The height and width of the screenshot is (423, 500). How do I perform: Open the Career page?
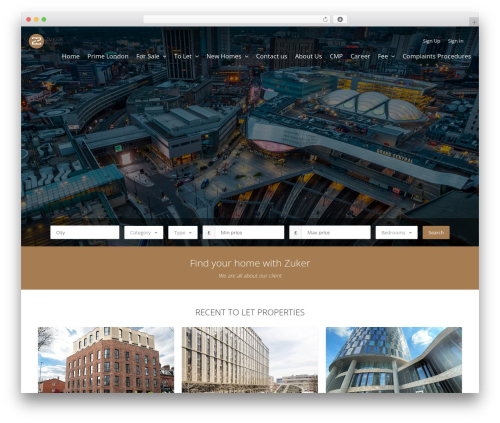[360, 56]
